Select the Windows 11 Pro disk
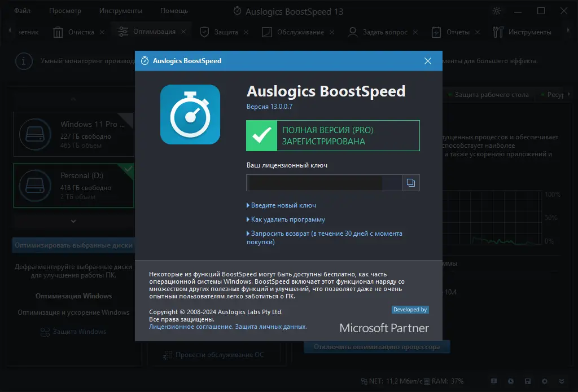The image size is (578, 392). (x=74, y=134)
